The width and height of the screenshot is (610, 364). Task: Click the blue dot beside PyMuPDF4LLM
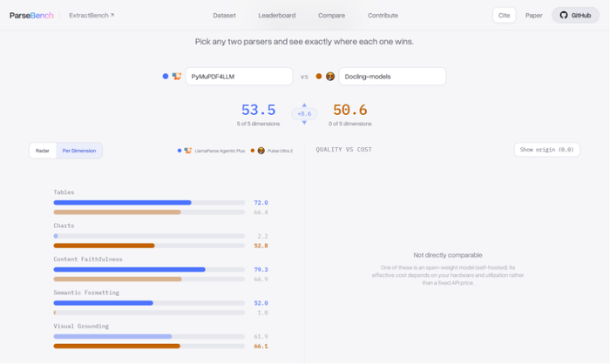coord(166,77)
